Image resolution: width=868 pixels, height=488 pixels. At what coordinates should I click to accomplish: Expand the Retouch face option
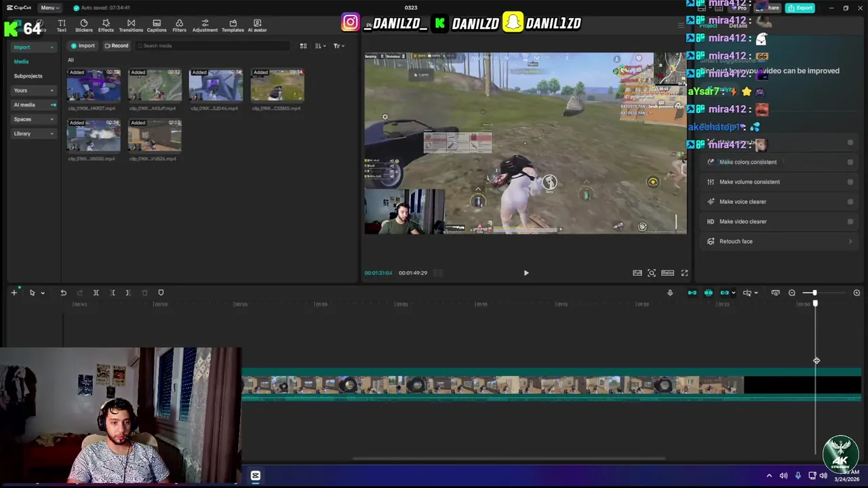[x=850, y=241]
